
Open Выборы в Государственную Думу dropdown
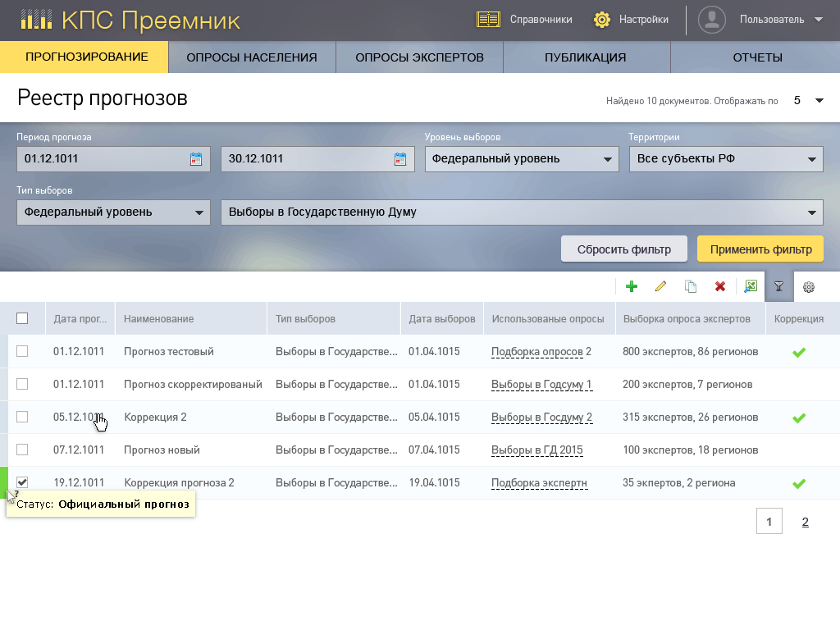pos(522,212)
